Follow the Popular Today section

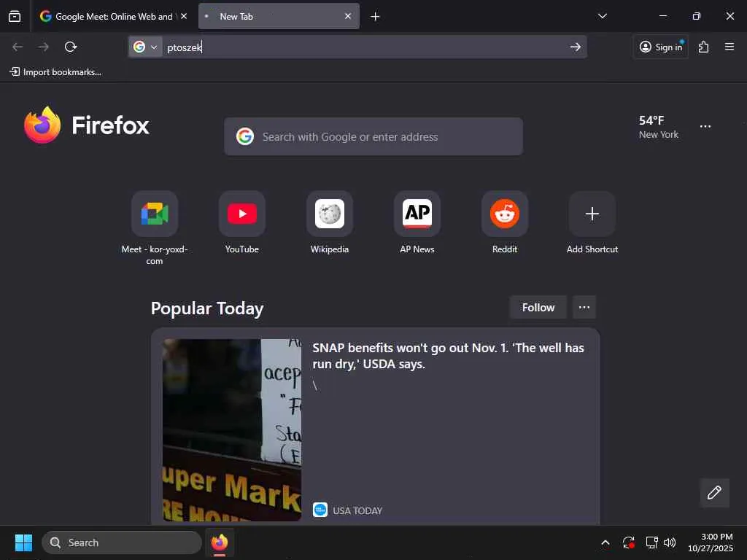coord(538,308)
